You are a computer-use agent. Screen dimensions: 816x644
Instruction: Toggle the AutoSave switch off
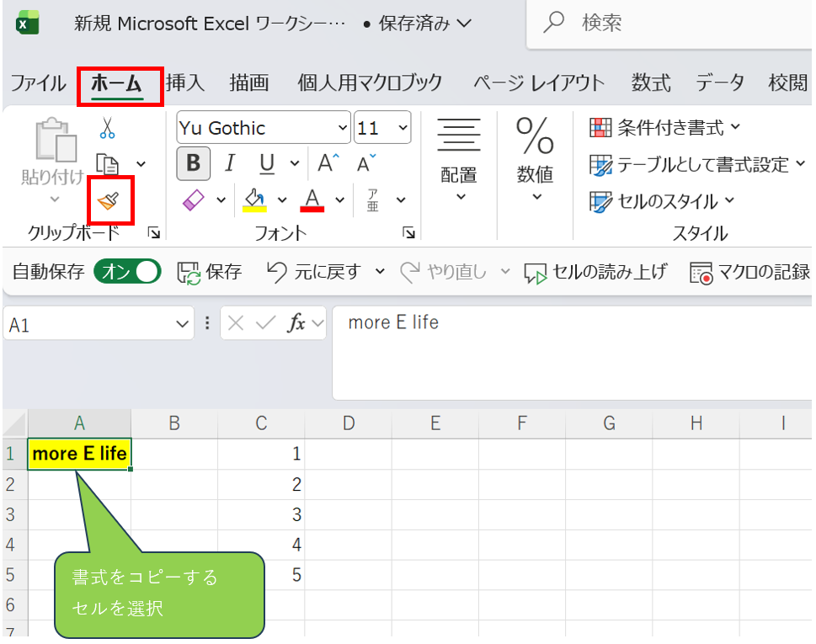[127, 271]
